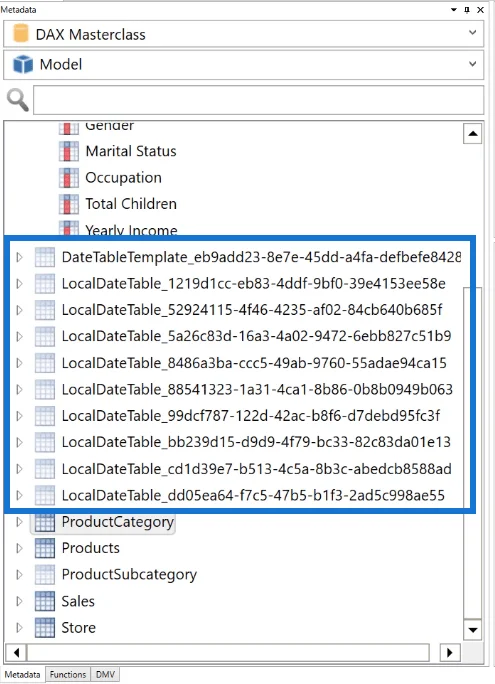Click the Occupation column icon
The height and width of the screenshot is (684, 495).
[69, 178]
